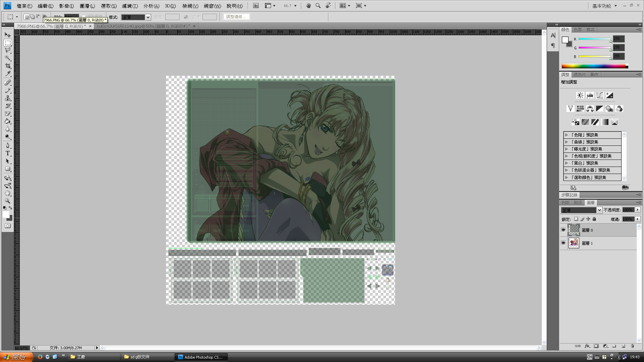The width and height of the screenshot is (644, 362).
Task: Click the 調整邊緣 button
Action: pos(236,17)
